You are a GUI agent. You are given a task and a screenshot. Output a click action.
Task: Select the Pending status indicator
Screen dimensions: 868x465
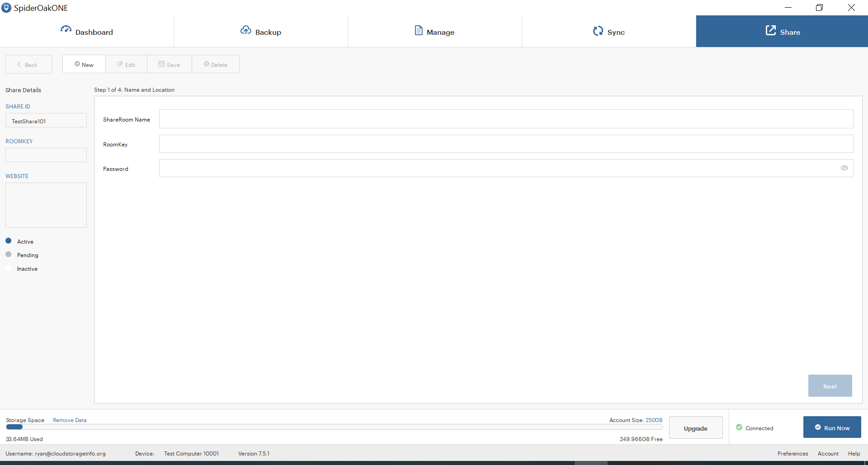(x=8, y=254)
